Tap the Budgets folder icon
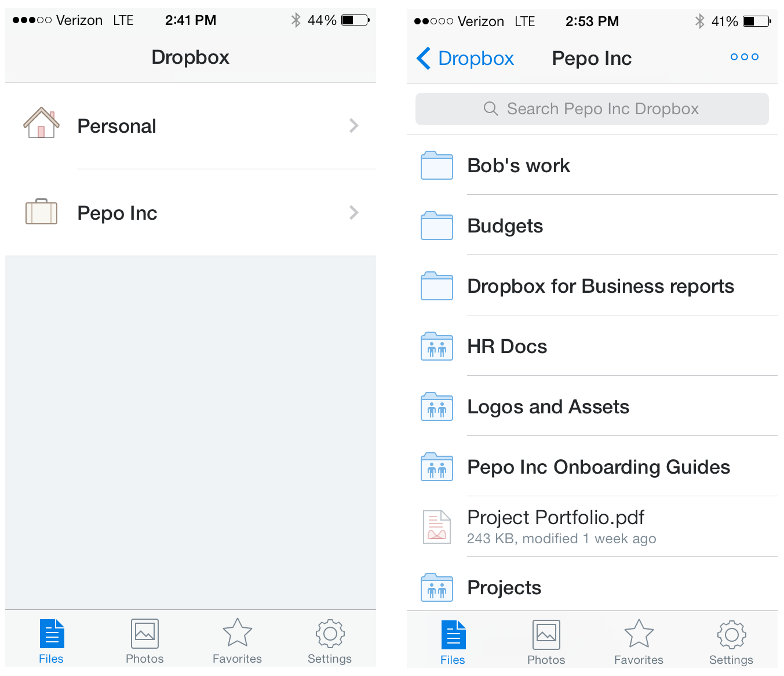 436,226
